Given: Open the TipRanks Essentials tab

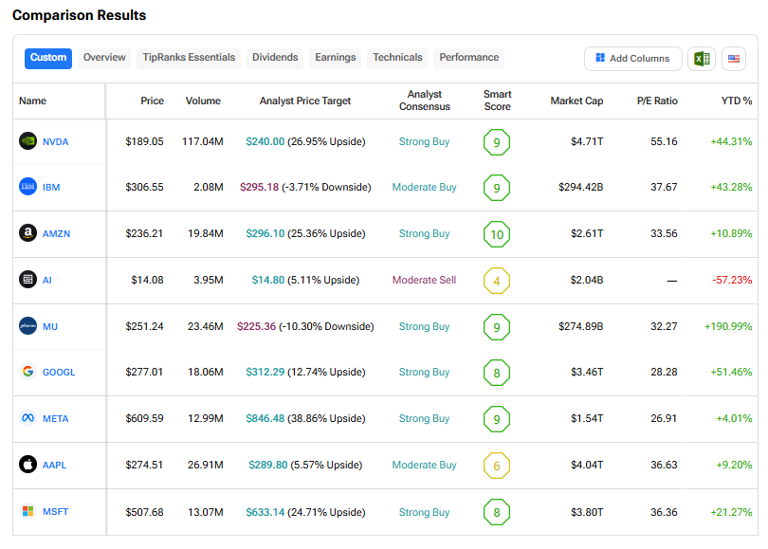Looking at the screenshot, I should tap(189, 57).
